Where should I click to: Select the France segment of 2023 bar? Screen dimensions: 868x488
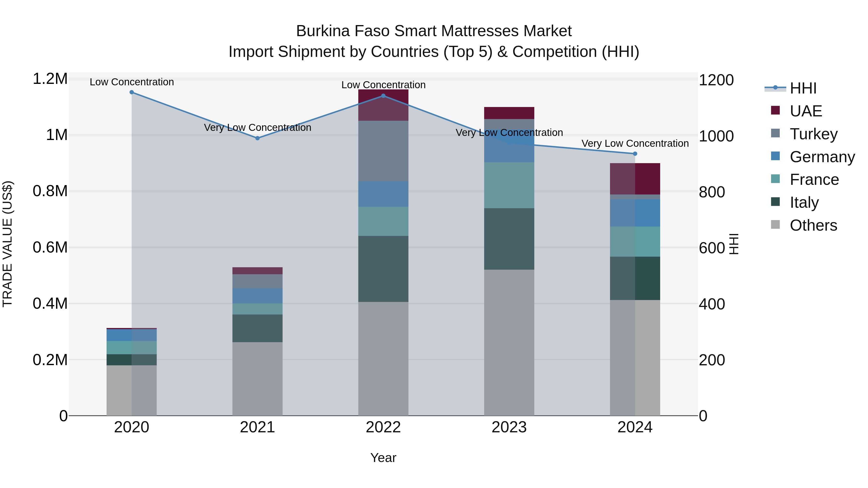coord(509,185)
